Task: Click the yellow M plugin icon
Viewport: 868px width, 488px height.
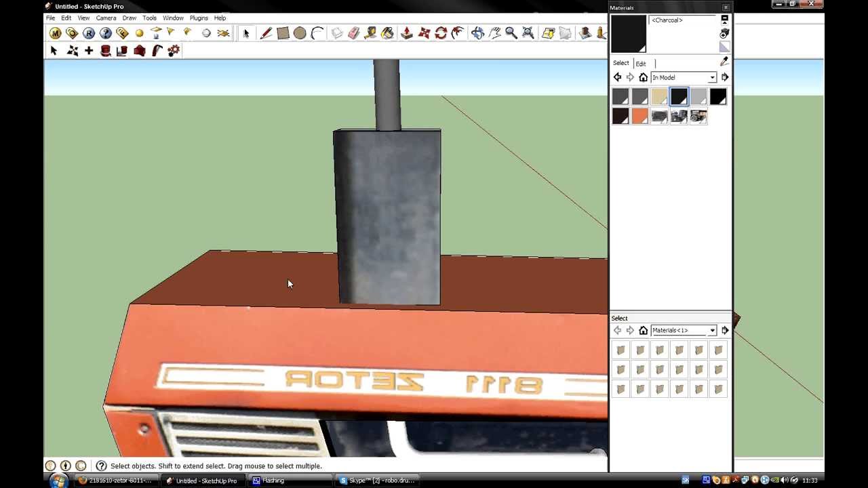Action: click(x=55, y=33)
